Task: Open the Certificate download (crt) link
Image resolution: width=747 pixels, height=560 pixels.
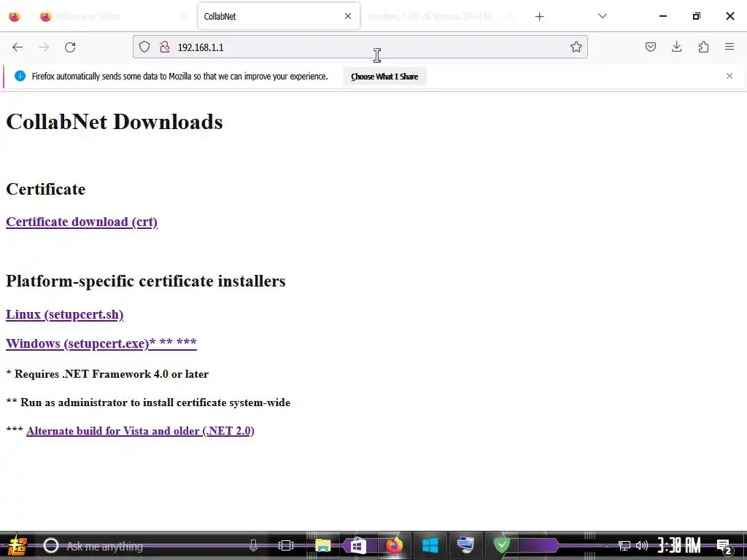Action: click(x=82, y=222)
